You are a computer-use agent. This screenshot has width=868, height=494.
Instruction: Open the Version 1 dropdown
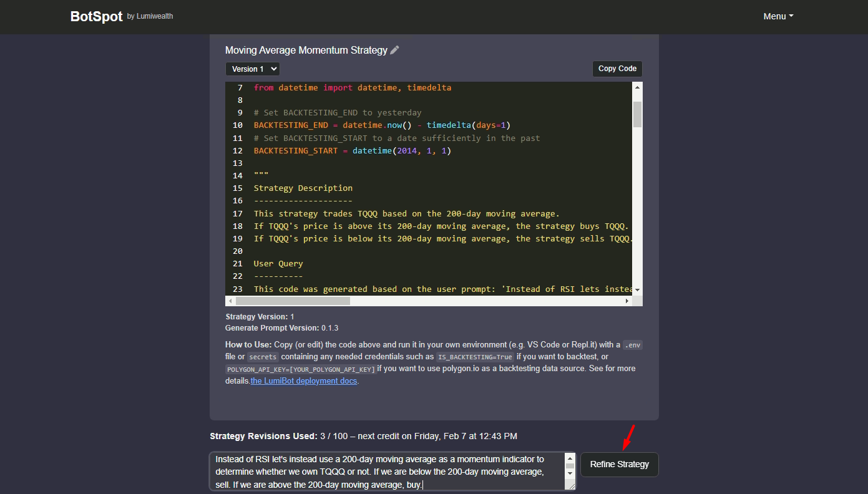click(252, 69)
